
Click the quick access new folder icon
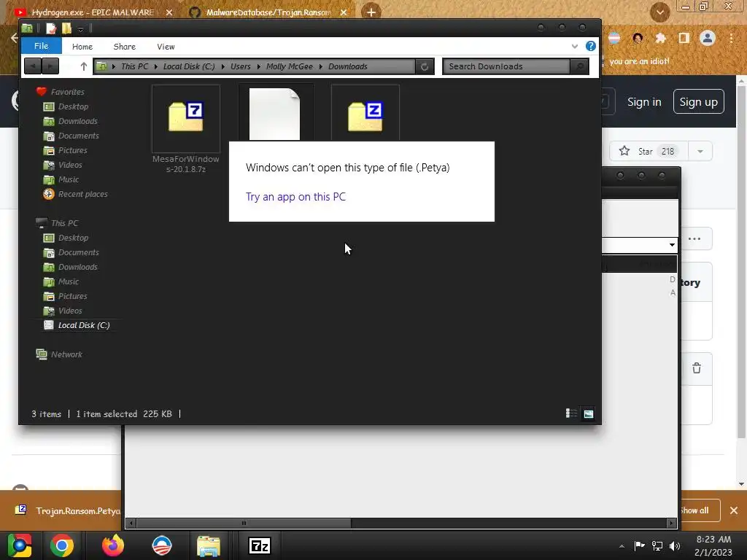coord(66,28)
